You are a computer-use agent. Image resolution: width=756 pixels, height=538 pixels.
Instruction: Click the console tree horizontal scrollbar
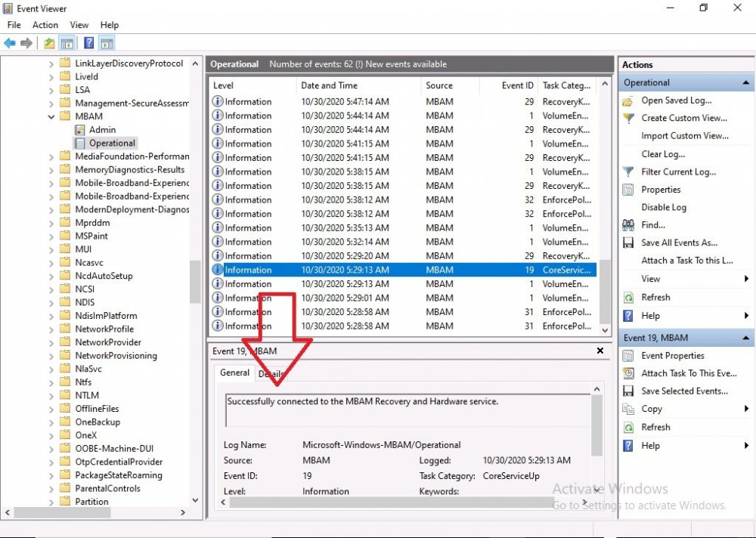[95, 512]
